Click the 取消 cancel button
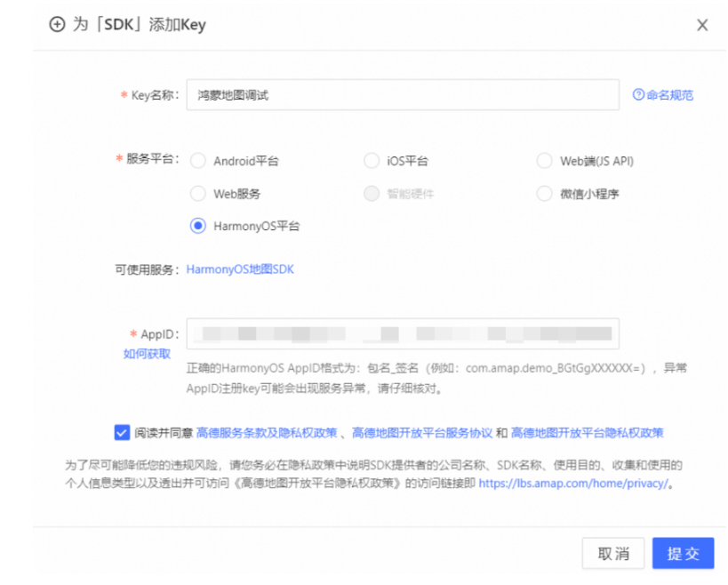The height and width of the screenshot is (585, 728). pos(612,552)
